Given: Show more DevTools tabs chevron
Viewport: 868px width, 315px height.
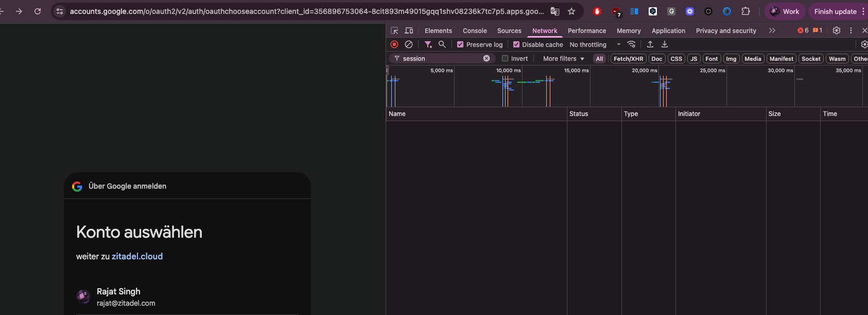Looking at the screenshot, I should 772,30.
